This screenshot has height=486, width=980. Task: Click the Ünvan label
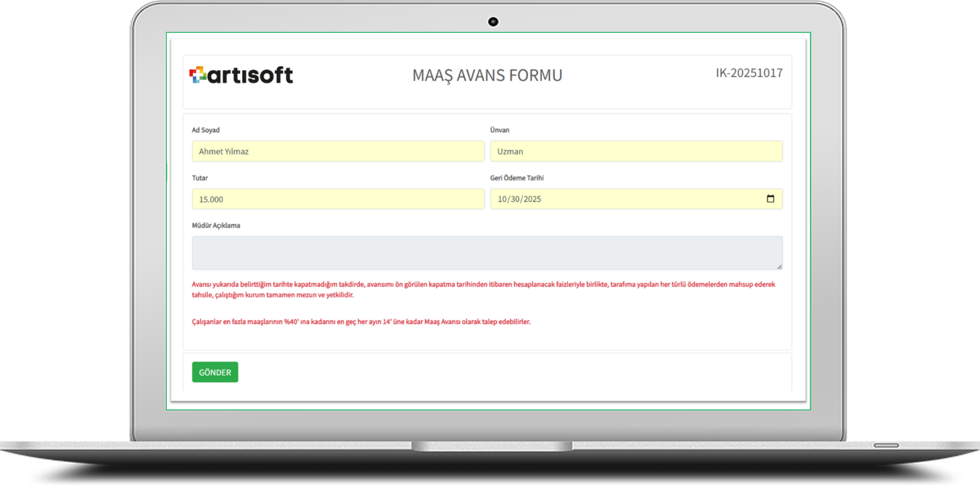[x=500, y=130]
